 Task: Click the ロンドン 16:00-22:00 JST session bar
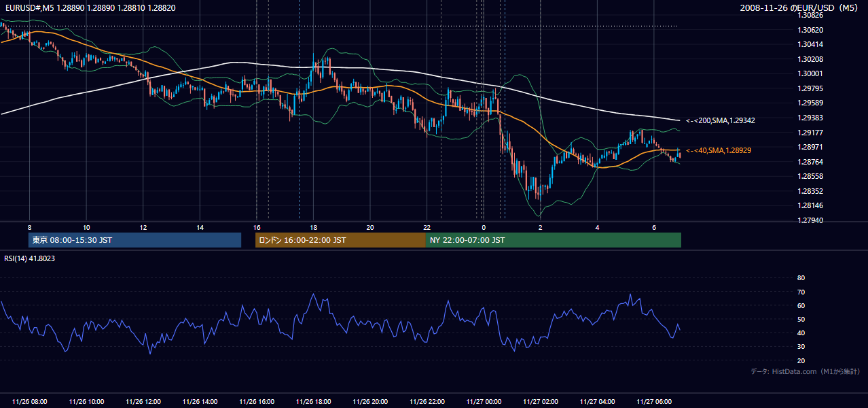coord(340,240)
